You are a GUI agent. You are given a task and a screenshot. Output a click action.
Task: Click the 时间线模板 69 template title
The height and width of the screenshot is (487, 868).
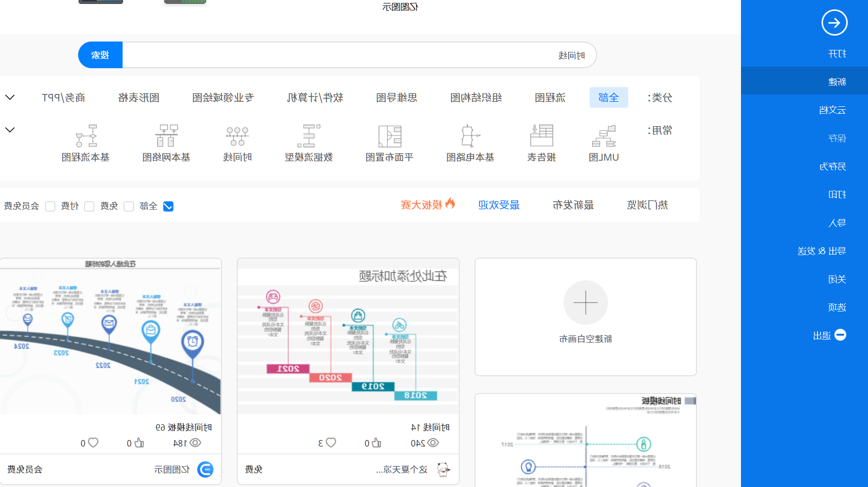pos(184,427)
